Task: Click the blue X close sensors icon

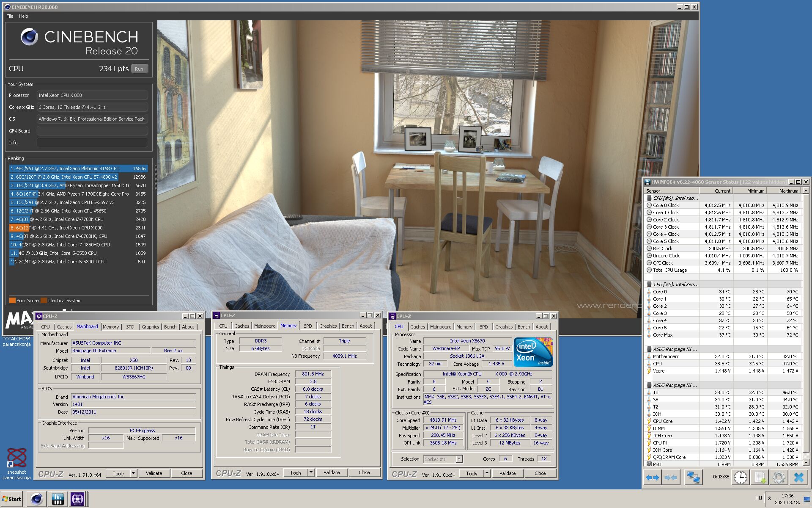Action: pyautogui.click(x=798, y=478)
